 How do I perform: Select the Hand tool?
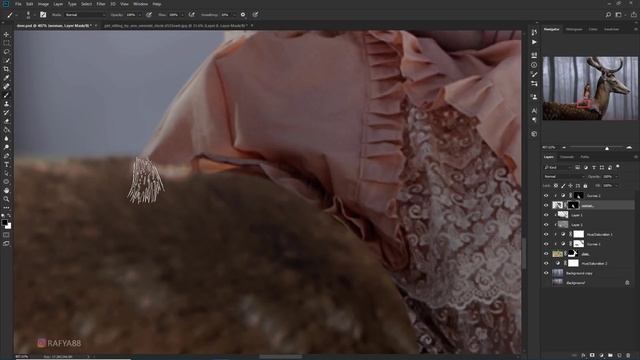(6, 190)
